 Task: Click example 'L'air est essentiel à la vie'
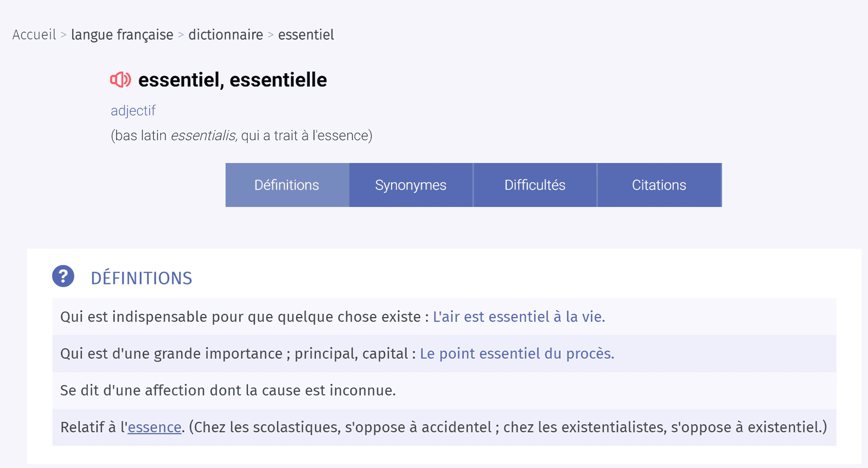pyautogui.click(x=519, y=317)
